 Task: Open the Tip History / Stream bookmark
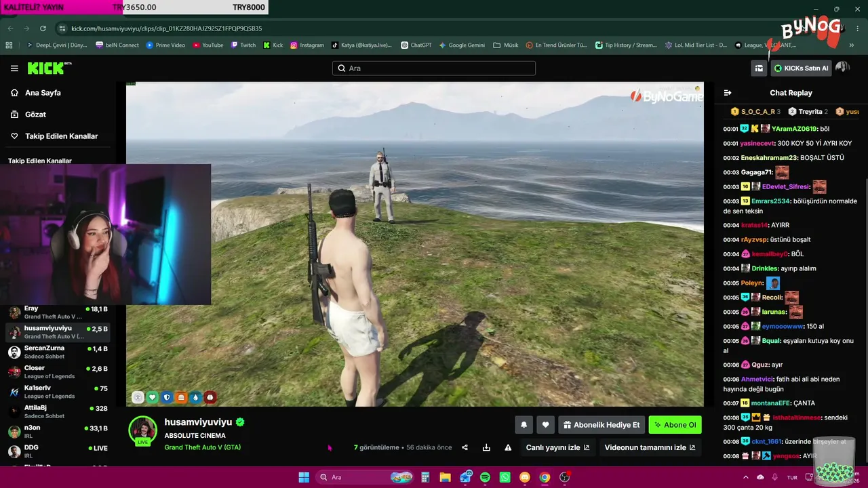pos(626,45)
